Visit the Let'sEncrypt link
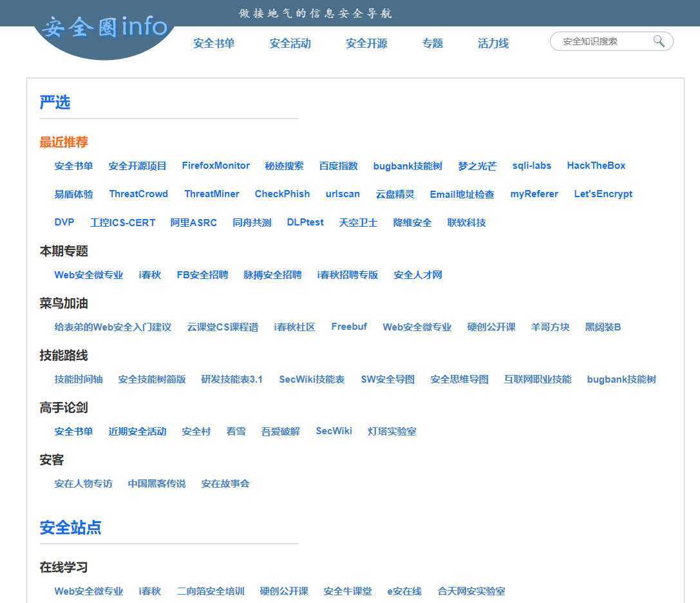Viewport: 700px width, 603px height. click(x=603, y=194)
